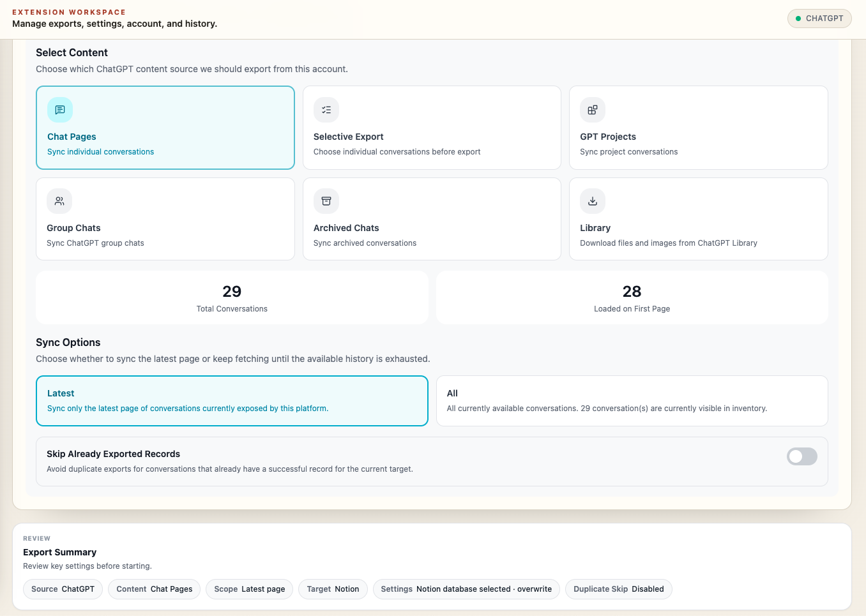Click the green status dot beside CHATGPT

pos(798,19)
